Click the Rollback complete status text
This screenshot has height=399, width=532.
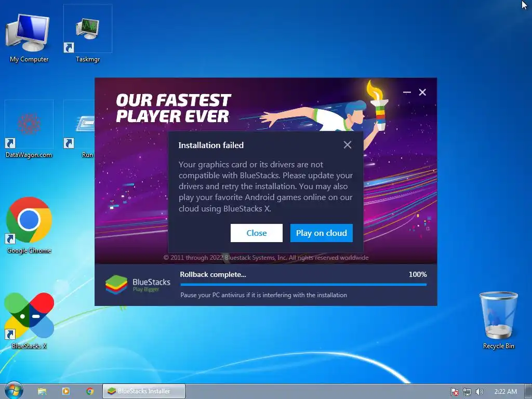[x=213, y=274]
